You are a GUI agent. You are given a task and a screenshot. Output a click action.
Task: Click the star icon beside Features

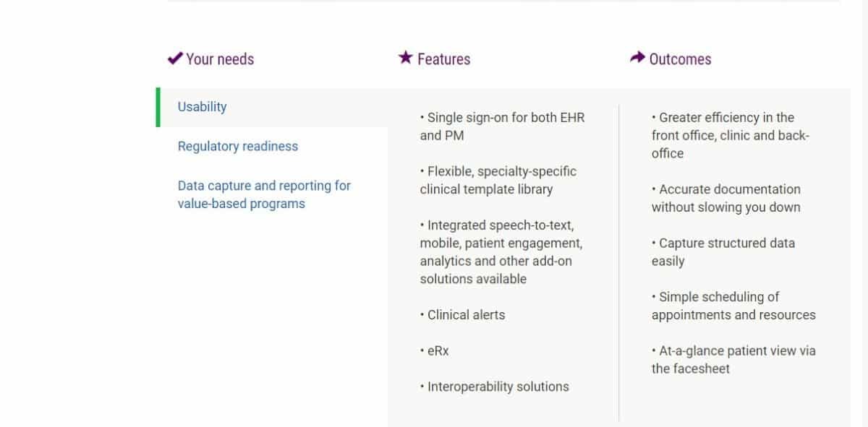click(405, 58)
